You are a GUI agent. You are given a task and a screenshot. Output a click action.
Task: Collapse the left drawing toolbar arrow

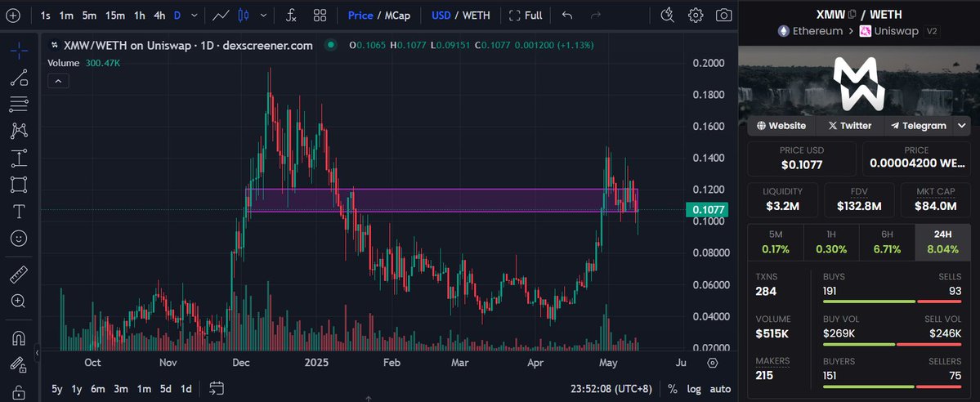point(37,353)
